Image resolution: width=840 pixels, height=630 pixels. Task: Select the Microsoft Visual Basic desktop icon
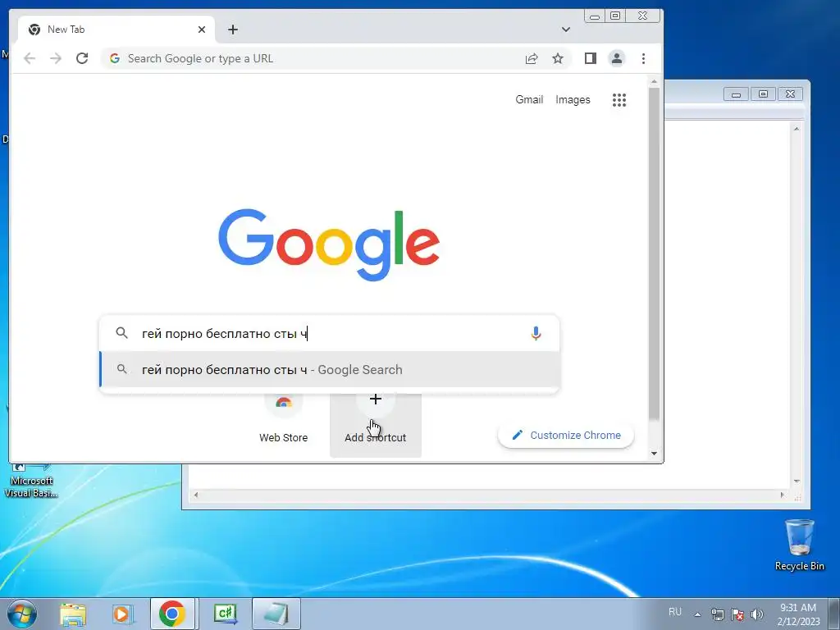31,481
